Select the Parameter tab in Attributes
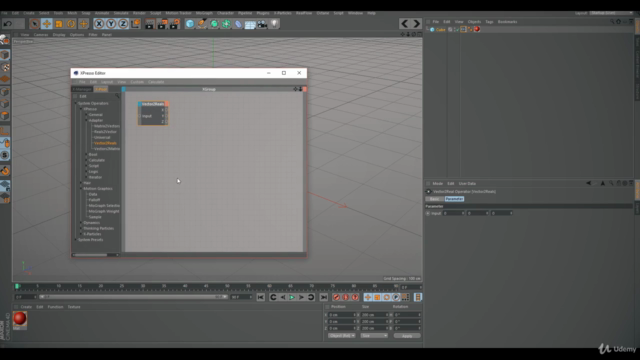This screenshot has height=360, width=640. (454, 199)
